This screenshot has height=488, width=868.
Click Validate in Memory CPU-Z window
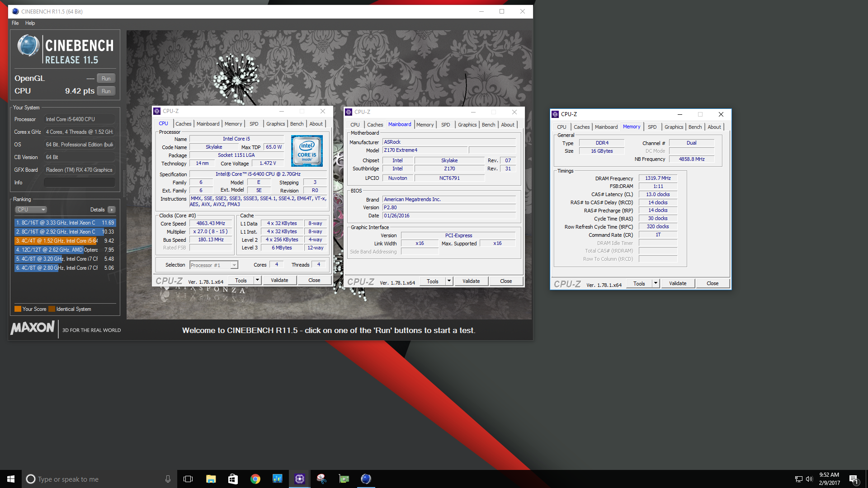(x=678, y=283)
